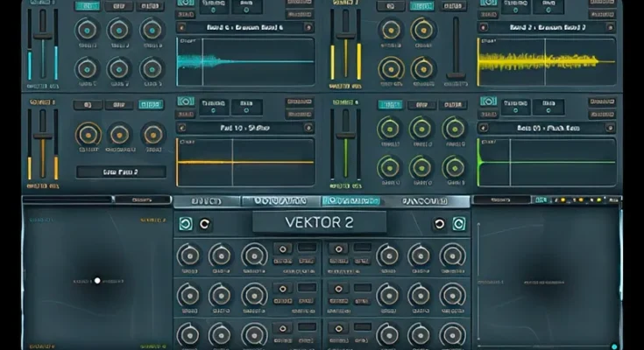The height and width of the screenshot is (350, 644).
Task: Select the middle mode button in the green slot
Action: [421, 105]
